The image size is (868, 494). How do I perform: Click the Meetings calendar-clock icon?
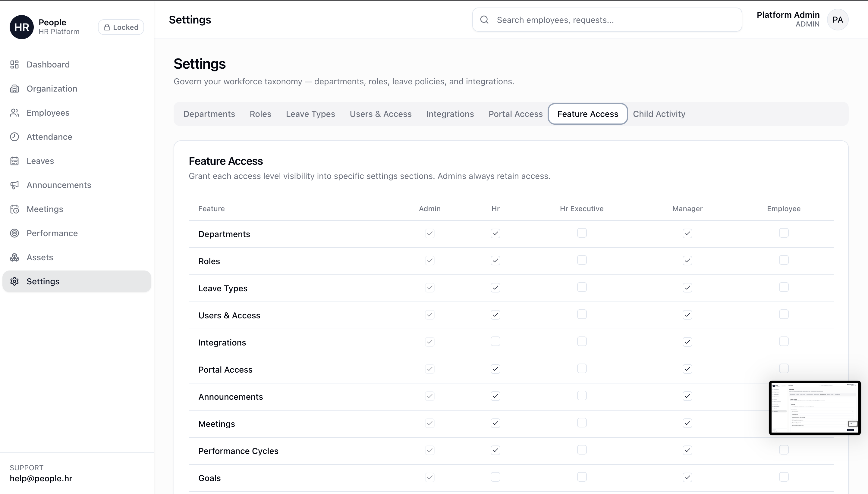click(14, 209)
